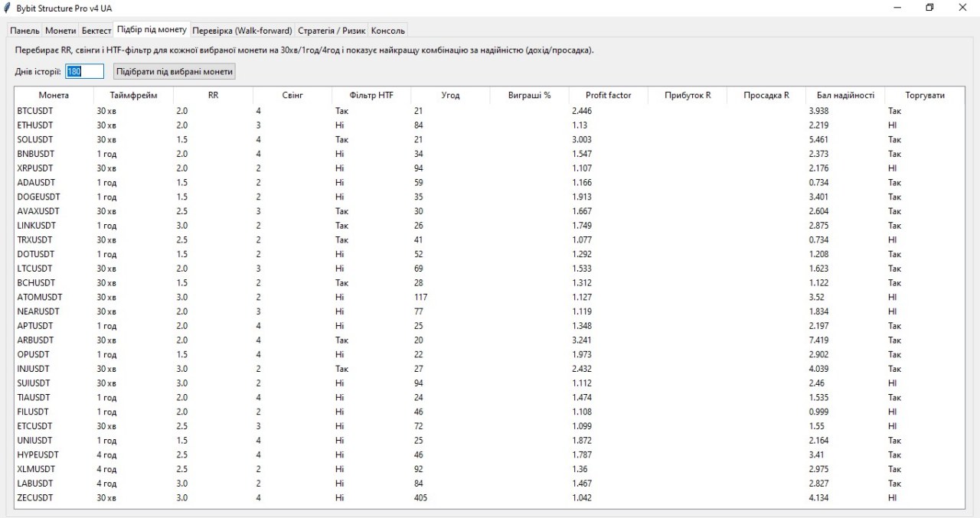Select the XRPUSDT row

point(489,168)
